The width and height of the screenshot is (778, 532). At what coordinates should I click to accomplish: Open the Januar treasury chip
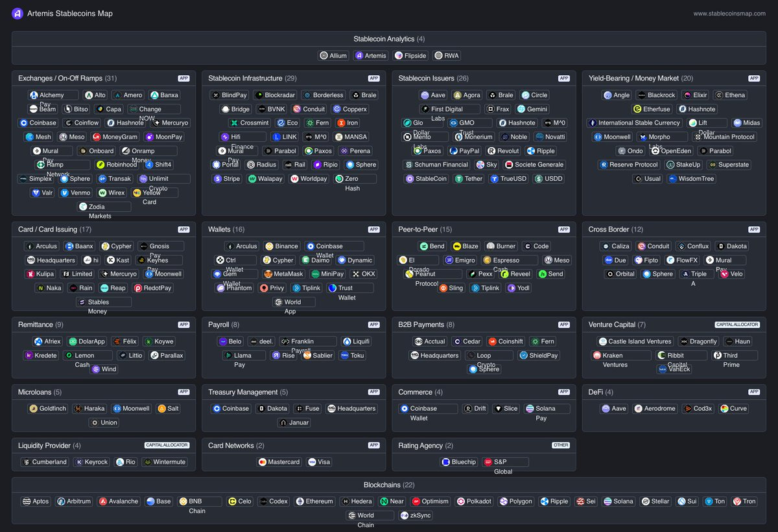(x=294, y=422)
